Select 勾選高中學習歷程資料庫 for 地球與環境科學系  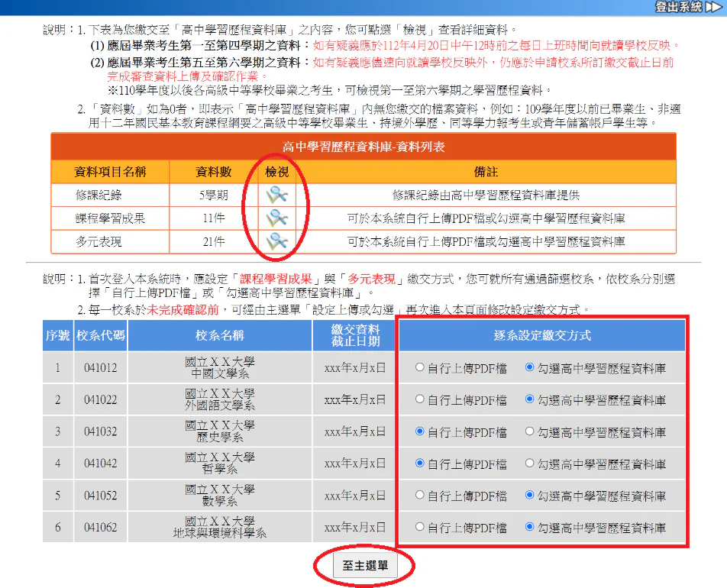pyautogui.click(x=529, y=527)
